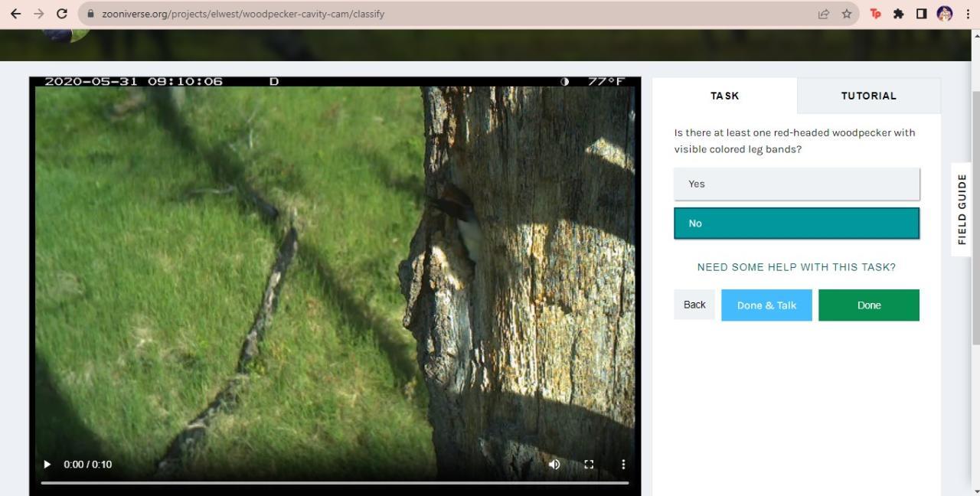Open the Chrome three-dot menu
Screen dimensions: 980x496
pos(968,14)
